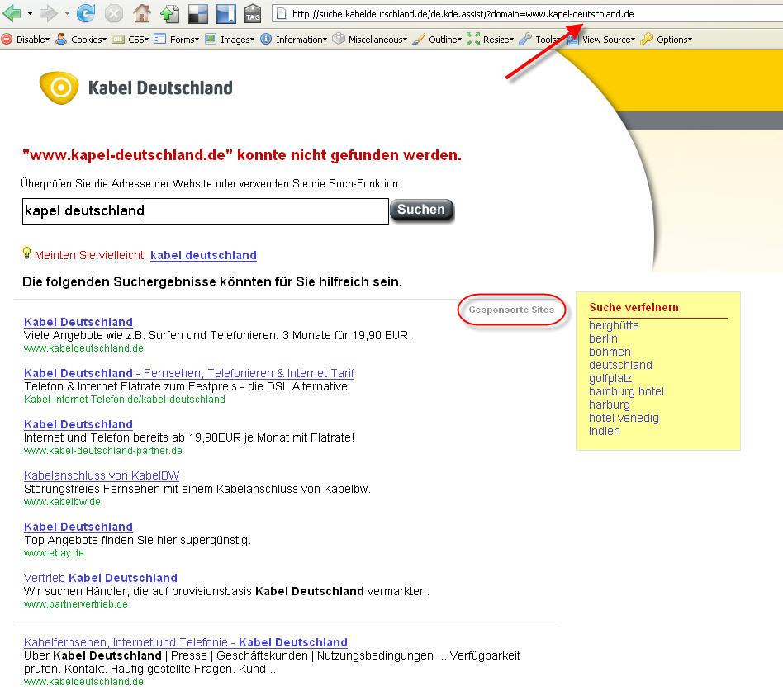Refine search with 'golfplatz'
783x700 pixels.
tap(610, 378)
